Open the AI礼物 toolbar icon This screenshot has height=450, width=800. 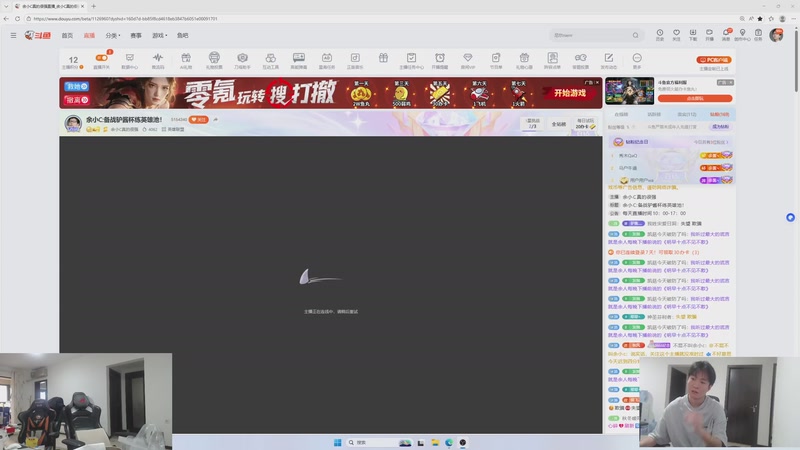click(186, 60)
